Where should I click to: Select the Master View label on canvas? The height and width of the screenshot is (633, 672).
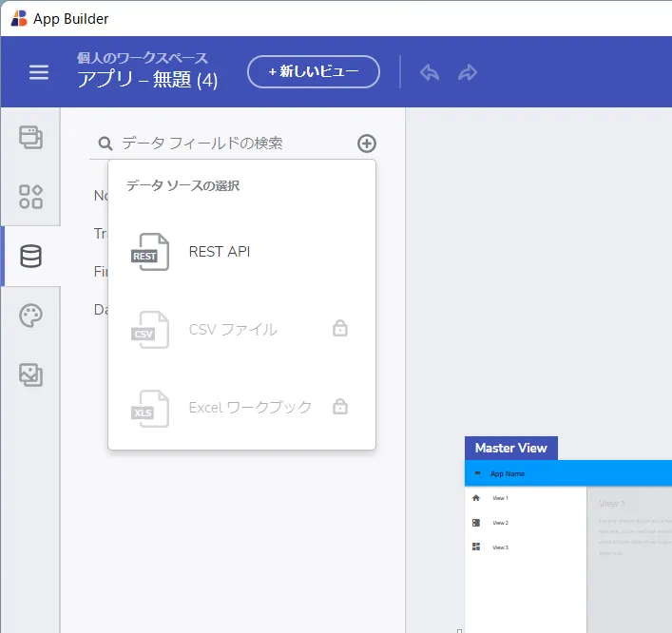click(511, 449)
